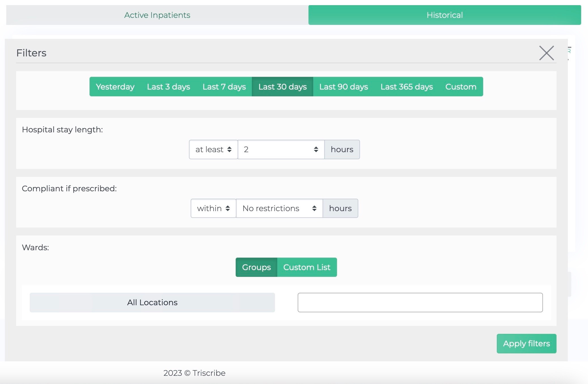Select the Groups wards option
This screenshot has height=384, width=588.
(256, 267)
